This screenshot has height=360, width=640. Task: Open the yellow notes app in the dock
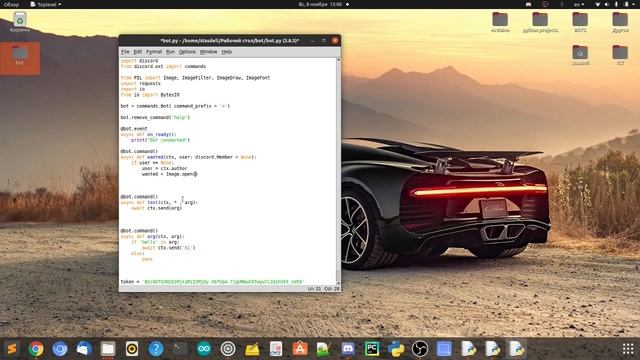click(252, 349)
